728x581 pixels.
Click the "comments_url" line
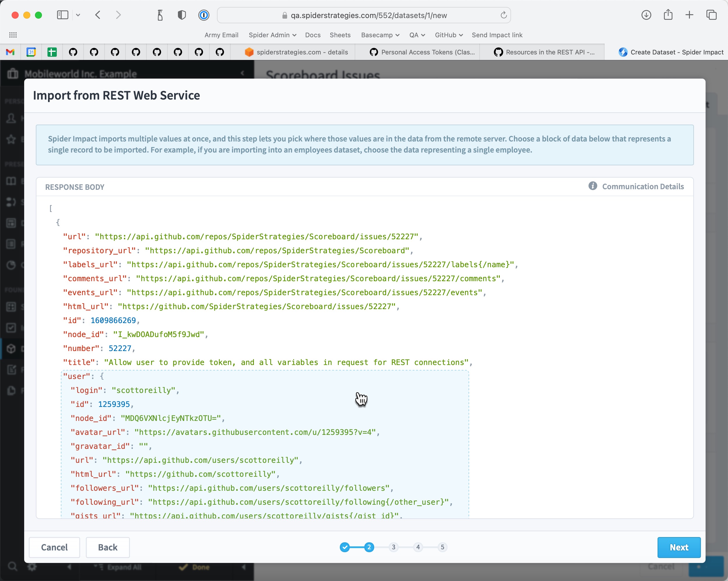pyautogui.click(x=284, y=279)
